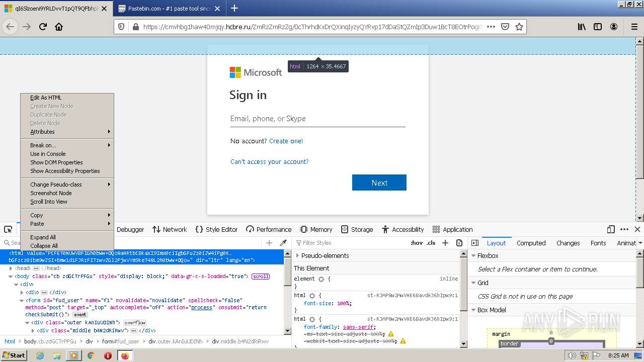The image size is (644, 362).
Task: Go back using browser back arrow
Action: tap(10, 27)
